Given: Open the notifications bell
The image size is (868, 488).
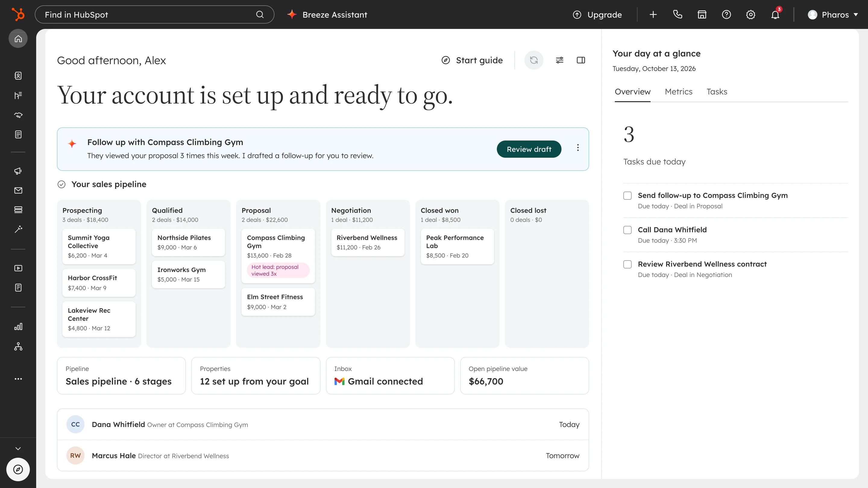Looking at the screenshot, I should 775,14.
